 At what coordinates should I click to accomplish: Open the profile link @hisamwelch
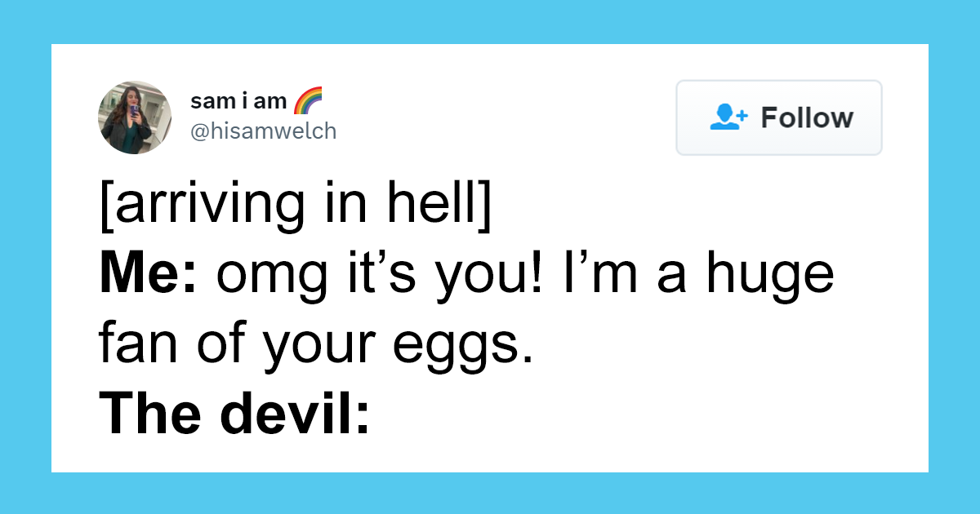pos(263,131)
